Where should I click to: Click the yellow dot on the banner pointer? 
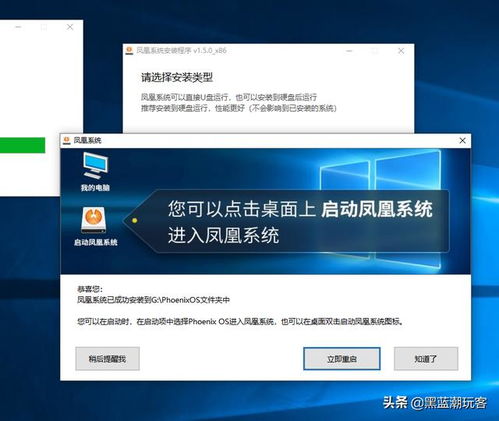pyautogui.click(x=135, y=220)
